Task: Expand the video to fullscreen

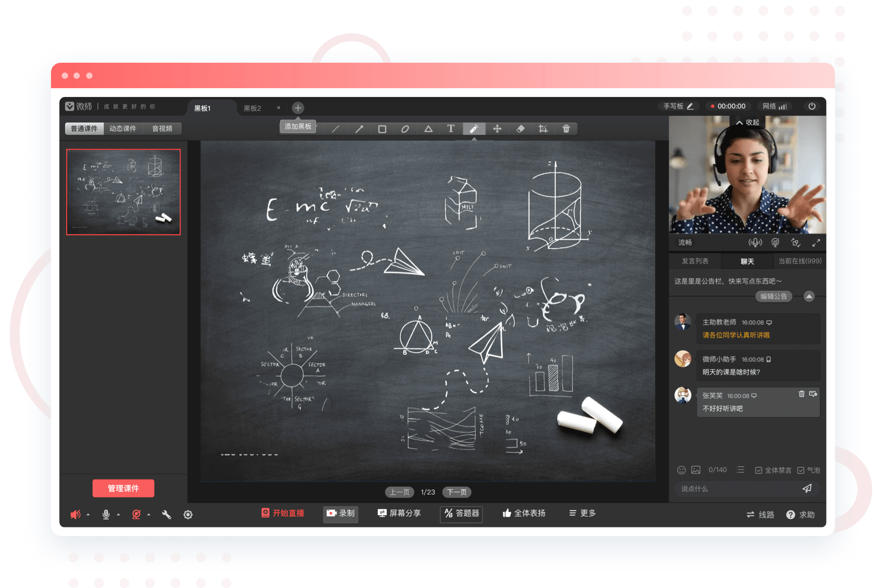Action: (816, 243)
